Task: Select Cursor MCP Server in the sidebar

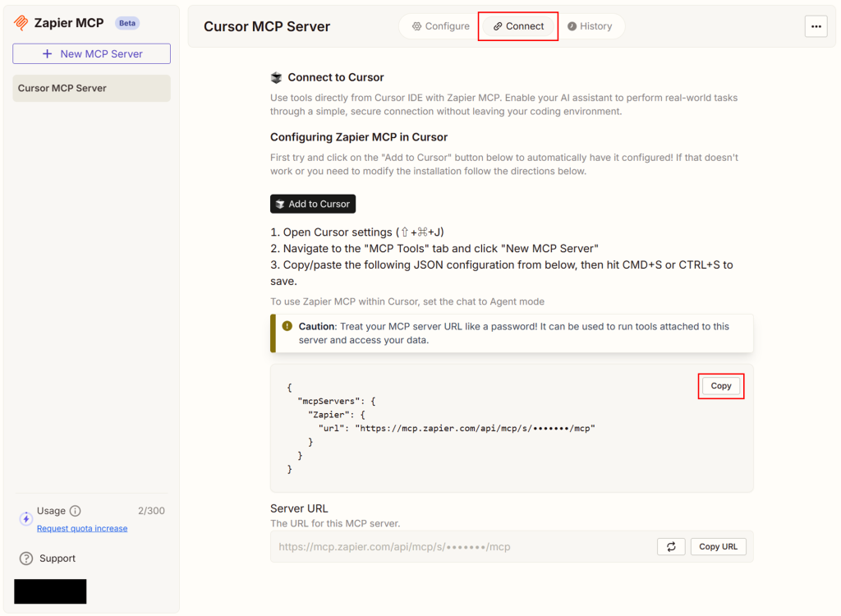Action: tap(91, 89)
